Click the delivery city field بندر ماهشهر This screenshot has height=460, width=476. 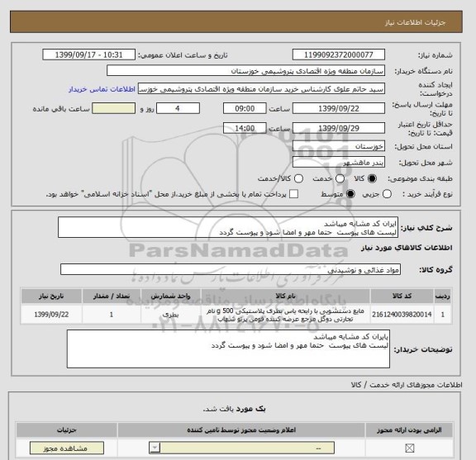339,163
